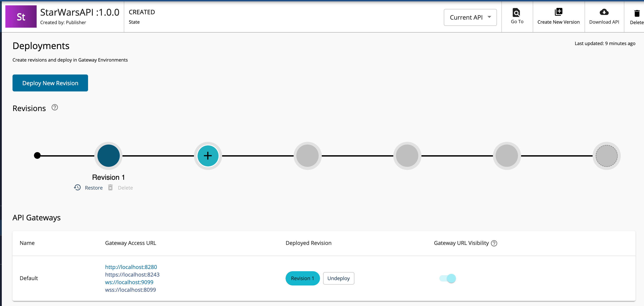Image resolution: width=644 pixels, height=306 pixels.
Task: Click the Create New Version icon
Action: pos(558,12)
